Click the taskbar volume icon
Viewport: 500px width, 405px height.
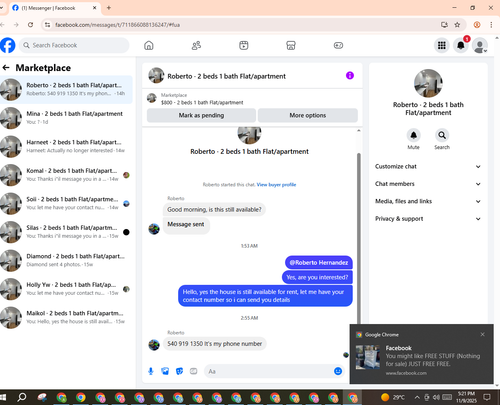(x=436, y=397)
